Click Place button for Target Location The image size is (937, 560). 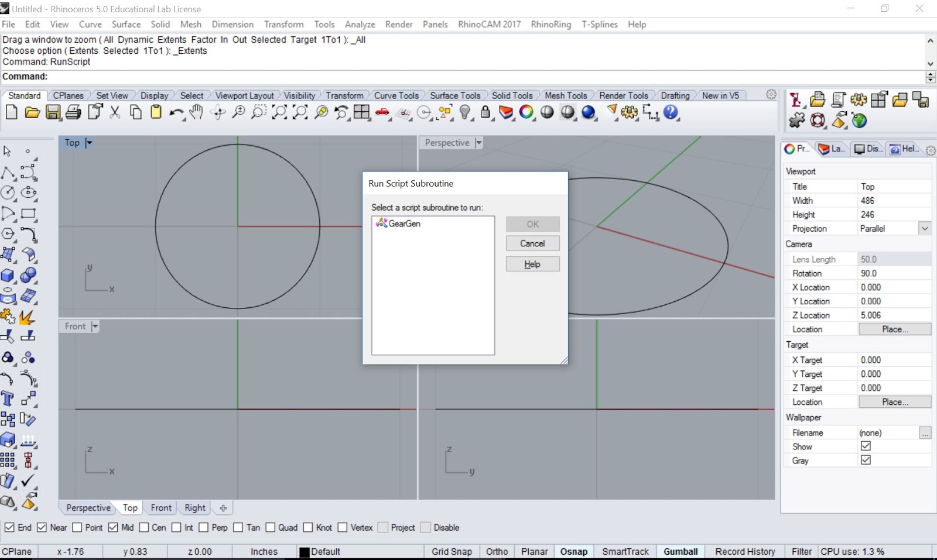click(895, 402)
